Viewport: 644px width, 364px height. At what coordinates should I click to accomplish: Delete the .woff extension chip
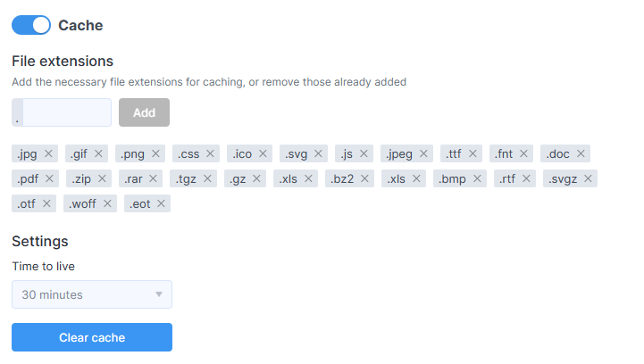[107, 203]
